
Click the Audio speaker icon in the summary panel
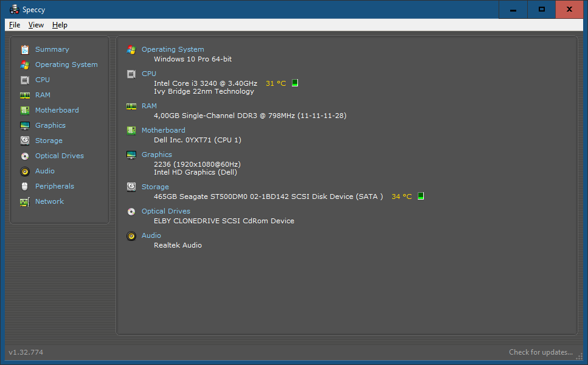(x=131, y=236)
